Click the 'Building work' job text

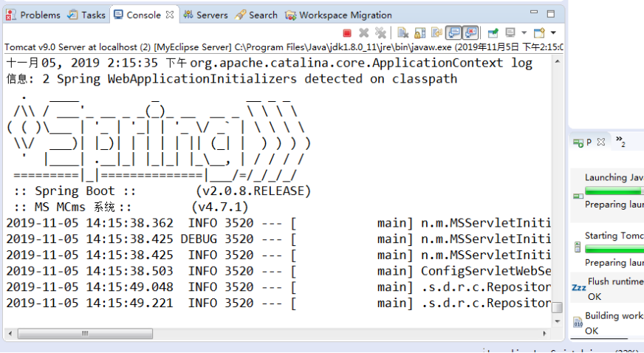[614, 315]
